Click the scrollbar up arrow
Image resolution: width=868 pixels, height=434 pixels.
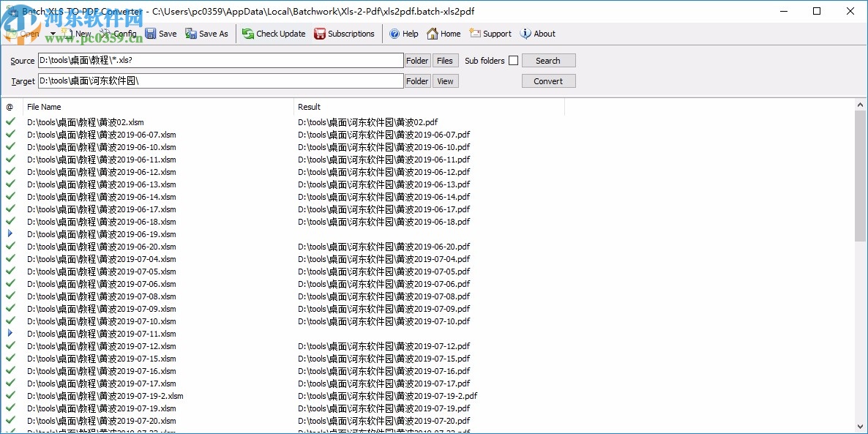tap(861, 103)
